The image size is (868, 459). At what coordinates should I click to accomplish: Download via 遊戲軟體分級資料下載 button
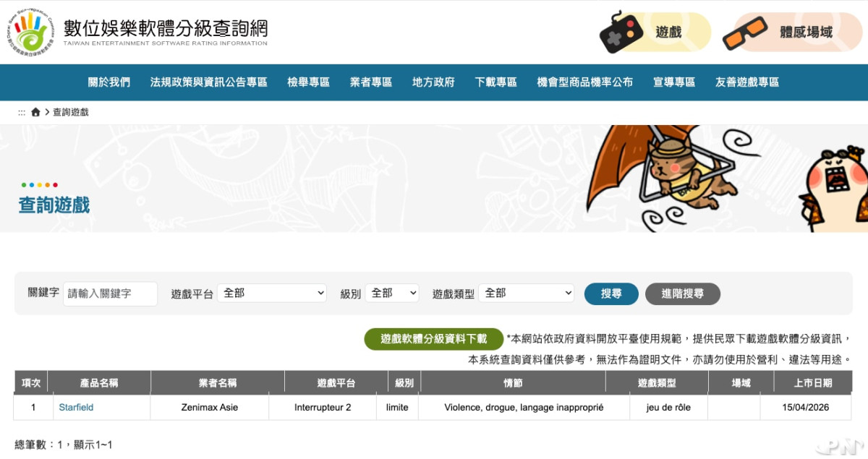point(433,338)
